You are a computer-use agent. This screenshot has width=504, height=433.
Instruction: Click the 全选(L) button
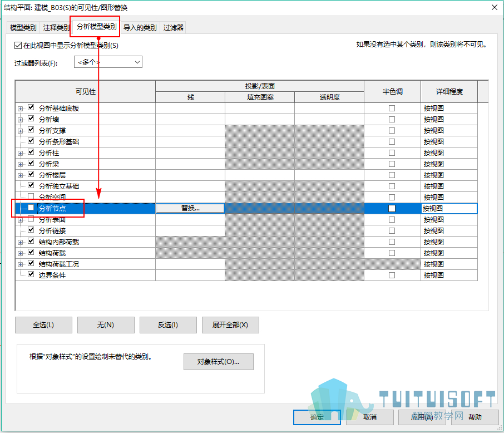pos(43,325)
